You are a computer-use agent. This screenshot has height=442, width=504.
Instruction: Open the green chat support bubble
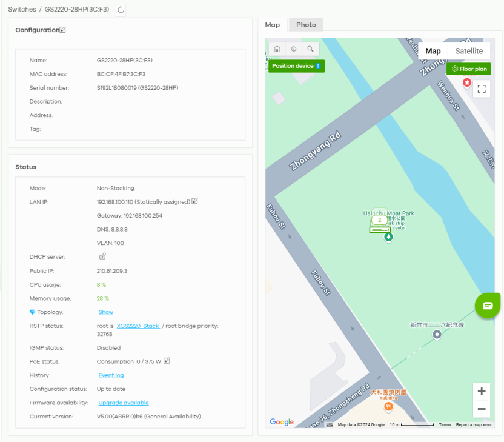[x=488, y=306]
